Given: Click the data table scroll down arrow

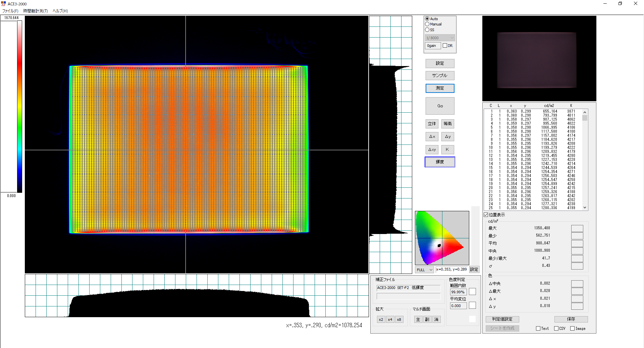Looking at the screenshot, I should coord(585,208).
